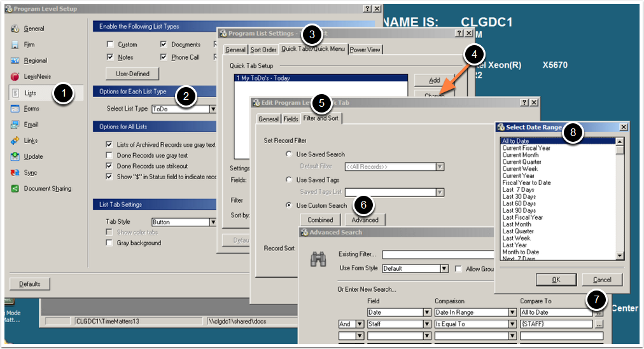Open the Tab Style dropdown

click(213, 222)
